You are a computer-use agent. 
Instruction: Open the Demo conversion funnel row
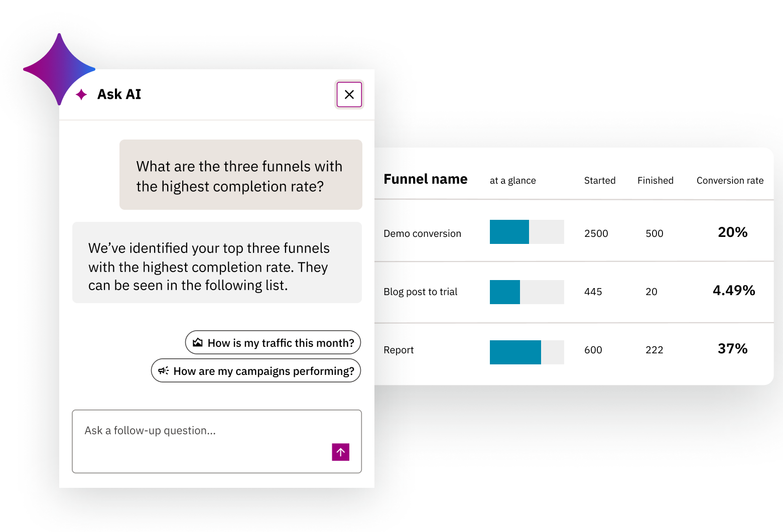[x=422, y=233]
